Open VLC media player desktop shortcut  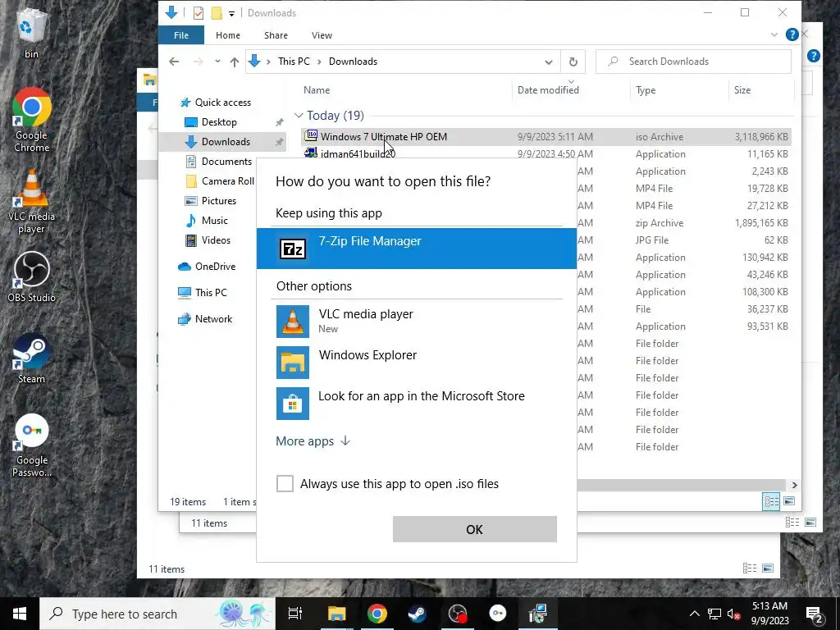point(32,202)
